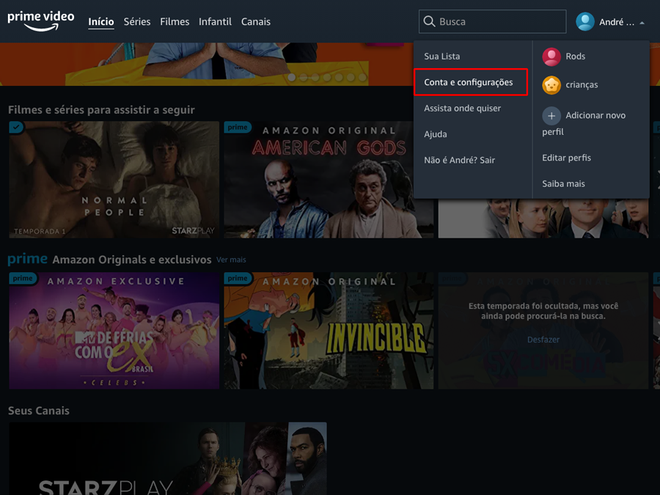Click Desfazer on the hidden season card

click(543, 340)
